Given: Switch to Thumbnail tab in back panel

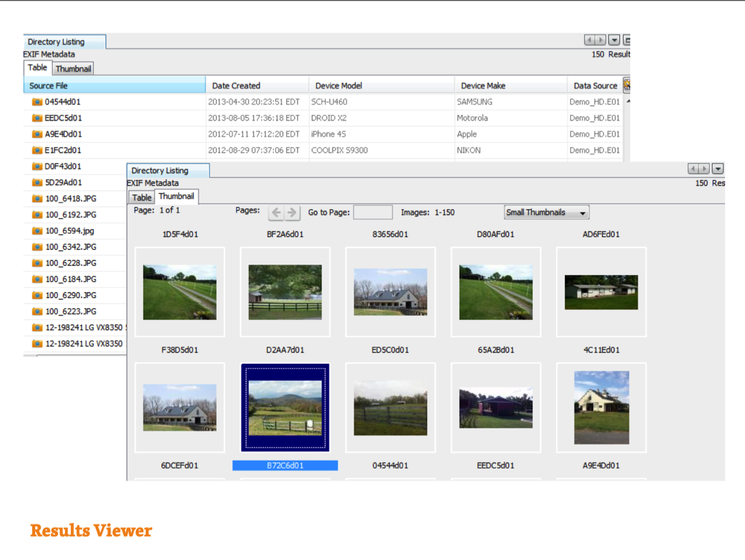Looking at the screenshot, I should coord(74,69).
